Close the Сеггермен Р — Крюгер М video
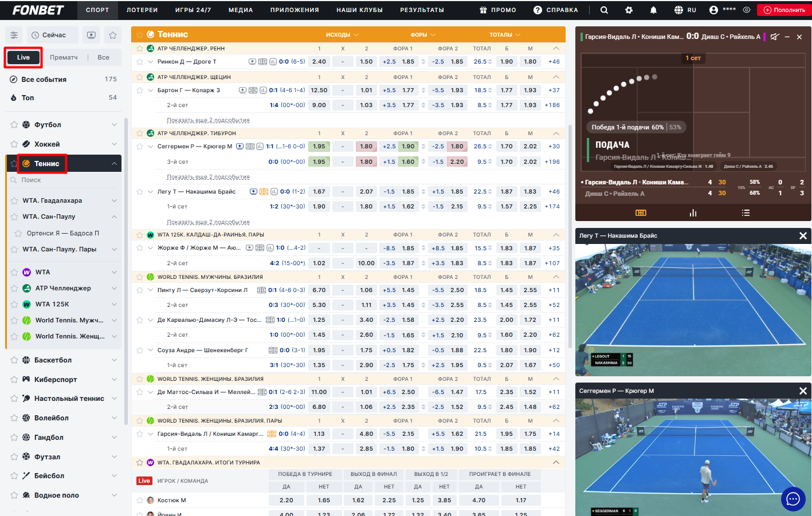 click(803, 391)
